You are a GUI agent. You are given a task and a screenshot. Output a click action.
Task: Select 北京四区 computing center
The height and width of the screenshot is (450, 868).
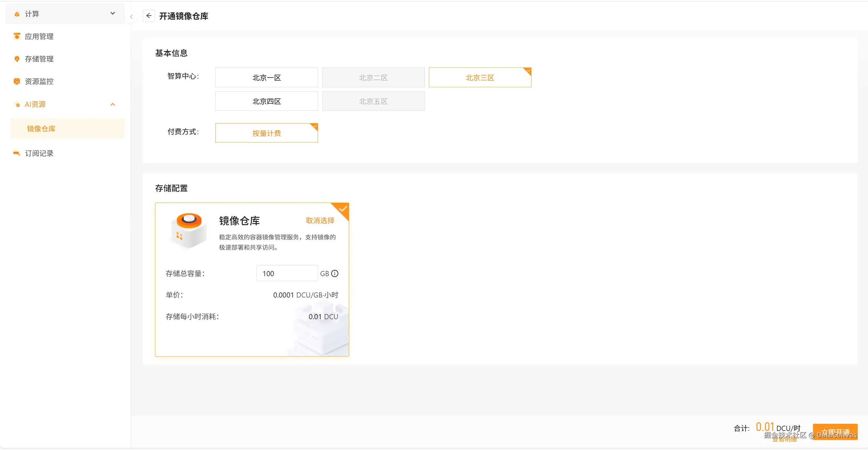coord(266,101)
